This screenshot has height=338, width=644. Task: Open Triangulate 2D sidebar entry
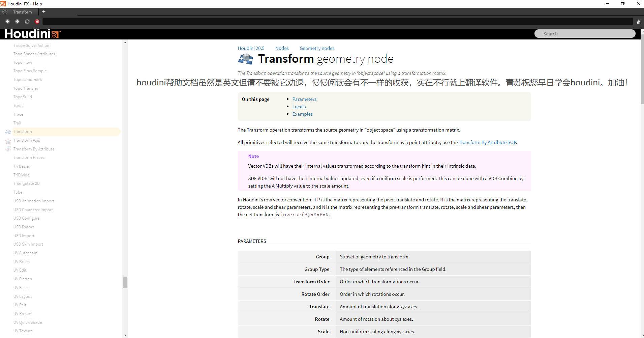(x=26, y=184)
